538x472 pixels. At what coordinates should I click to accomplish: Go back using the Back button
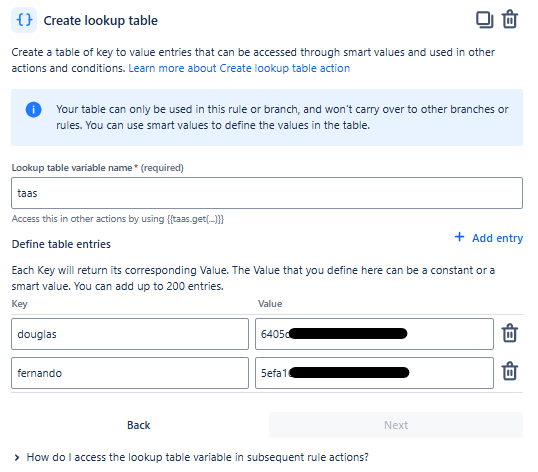pyautogui.click(x=138, y=425)
